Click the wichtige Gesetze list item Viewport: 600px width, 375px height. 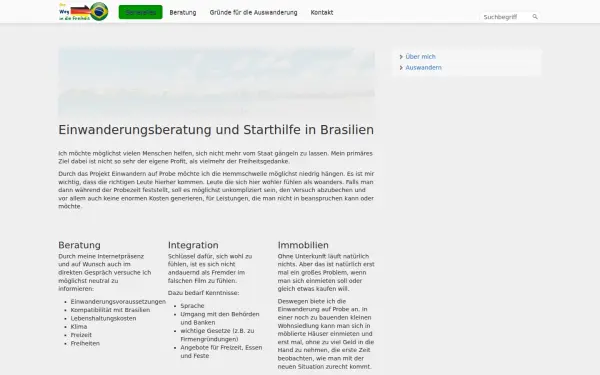tap(217, 335)
